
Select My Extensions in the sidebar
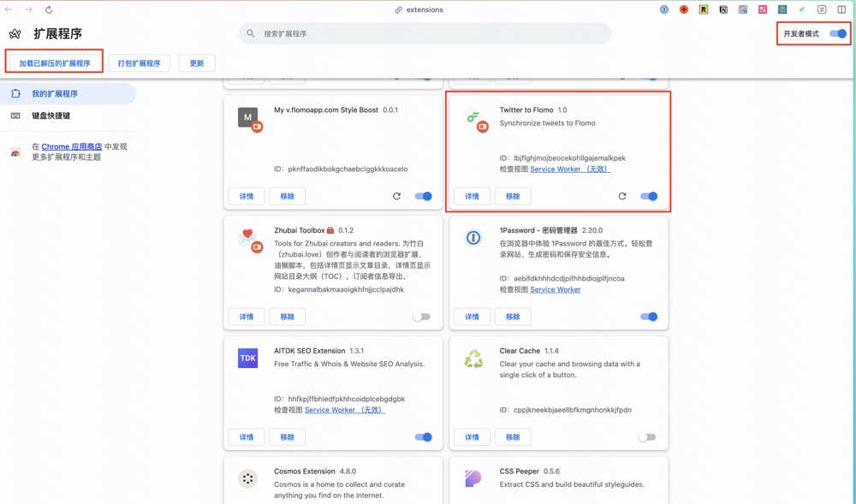point(68,94)
